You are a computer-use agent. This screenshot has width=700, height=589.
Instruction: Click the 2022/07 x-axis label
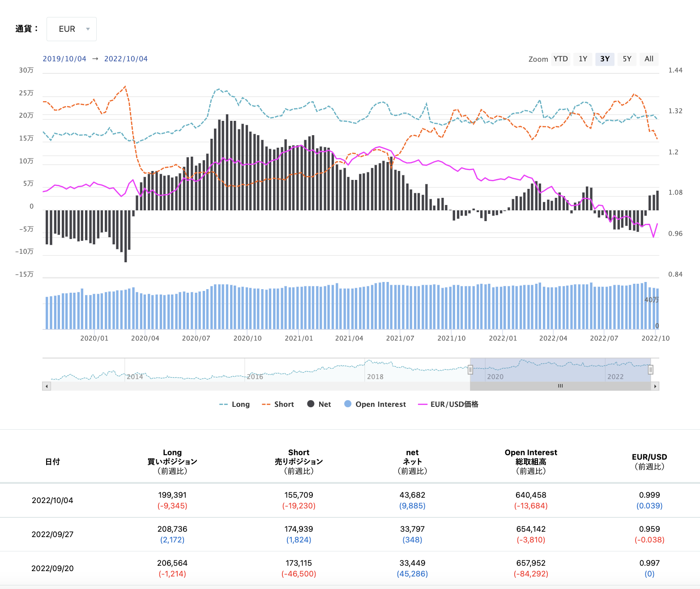[604, 338]
